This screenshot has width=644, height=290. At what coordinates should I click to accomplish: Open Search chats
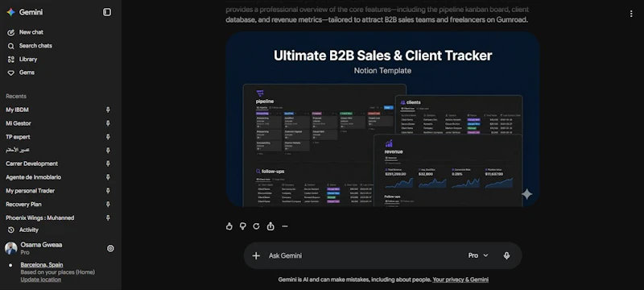click(x=35, y=46)
